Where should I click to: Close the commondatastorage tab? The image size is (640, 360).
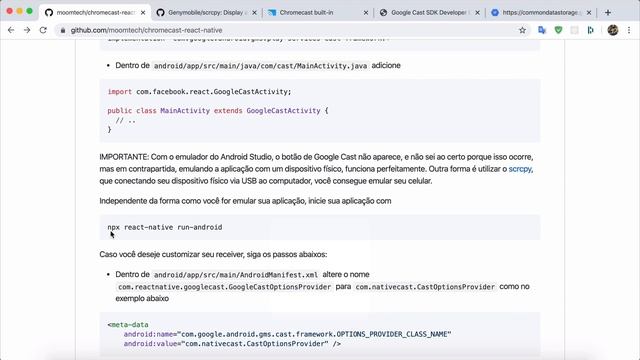[589, 13]
